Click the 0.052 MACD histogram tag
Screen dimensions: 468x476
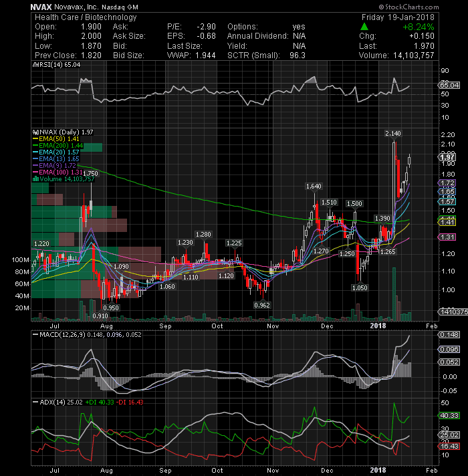point(449,362)
